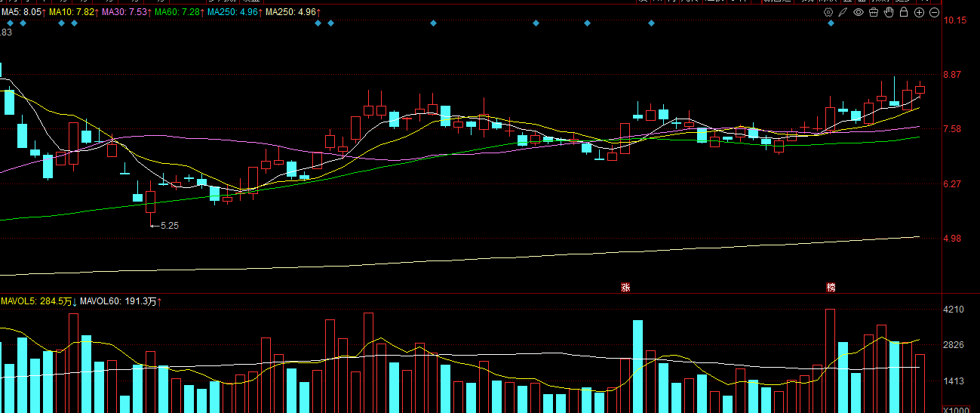Activate the hand pan tool
The height and width of the screenshot is (413, 980).
click(x=889, y=12)
